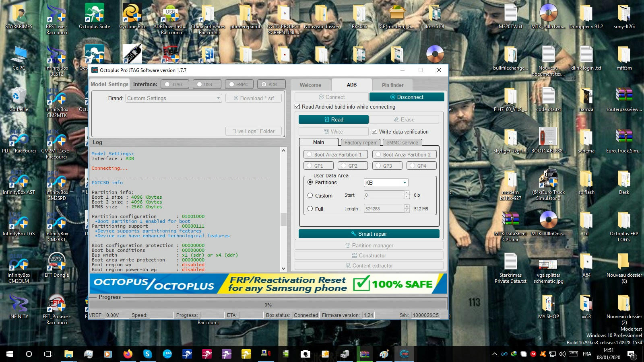Select the Custom user data area option

[x=310, y=195]
